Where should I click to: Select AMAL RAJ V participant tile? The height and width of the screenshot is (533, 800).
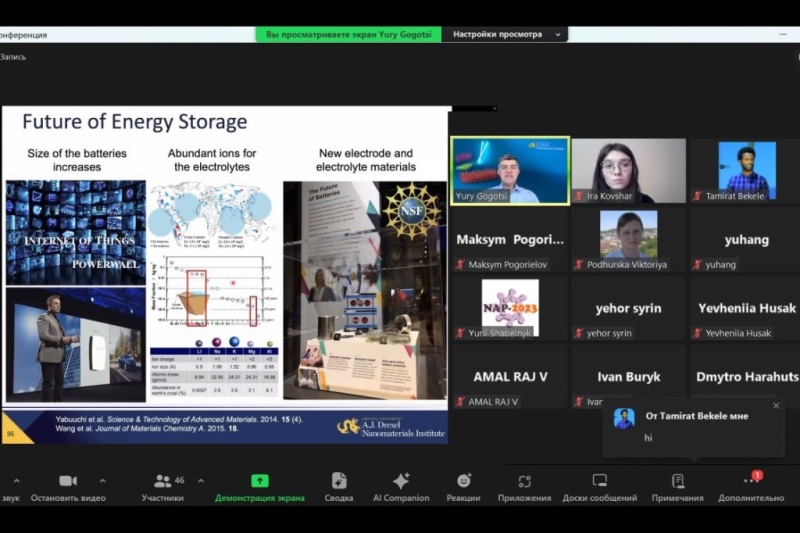pos(510,376)
